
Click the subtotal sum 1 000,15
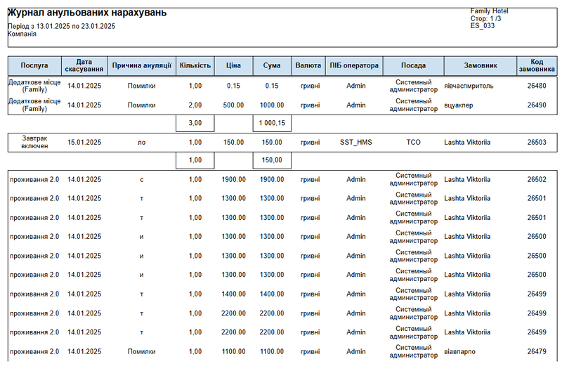272,123
